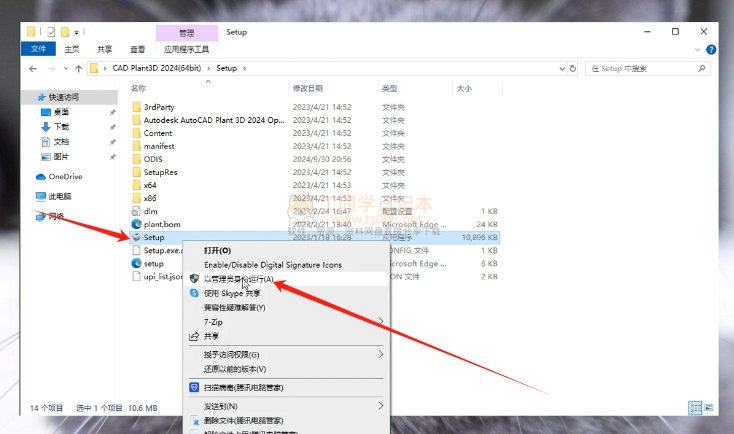The image size is (734, 434).
Task: Choose restore previous versions (还原以前的版本)
Action: point(235,369)
